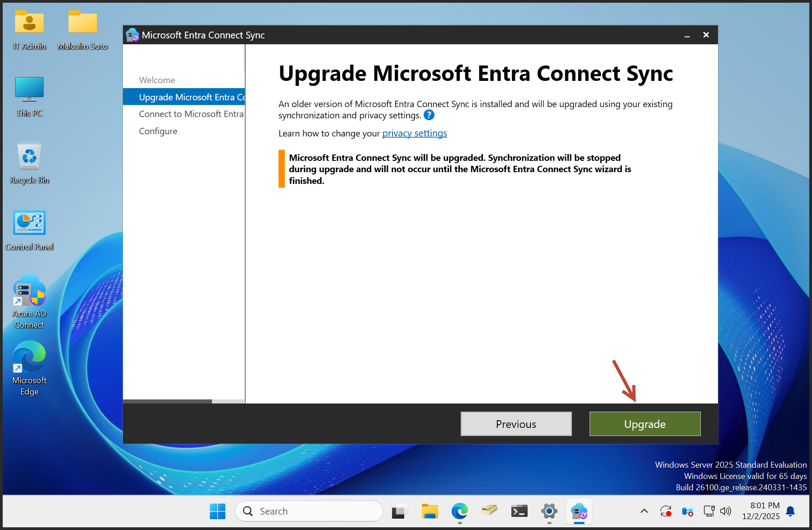Image resolution: width=812 pixels, height=530 pixels.
Task: Click the Previous button
Action: tap(516, 424)
